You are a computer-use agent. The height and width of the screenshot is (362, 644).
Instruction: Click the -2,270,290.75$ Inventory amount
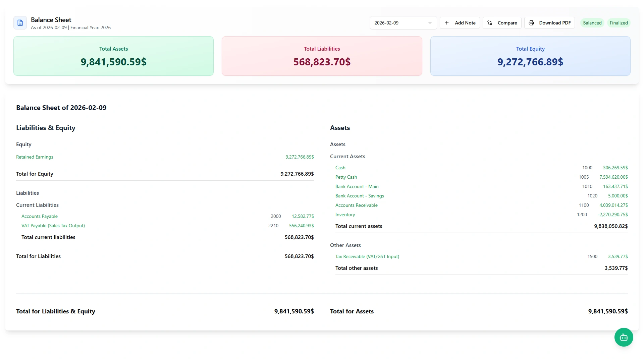[x=612, y=215]
